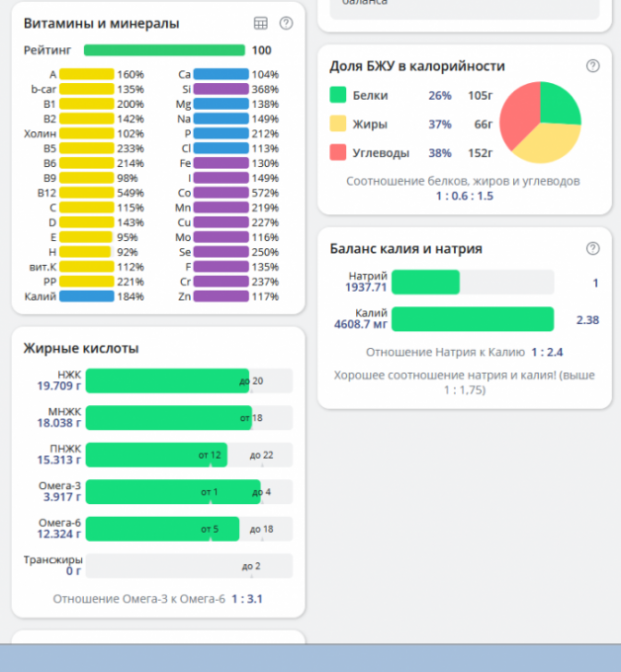The width and height of the screenshot is (621, 672).
Task: Click help icon in Витамины и минералы header
Action: pos(286,23)
